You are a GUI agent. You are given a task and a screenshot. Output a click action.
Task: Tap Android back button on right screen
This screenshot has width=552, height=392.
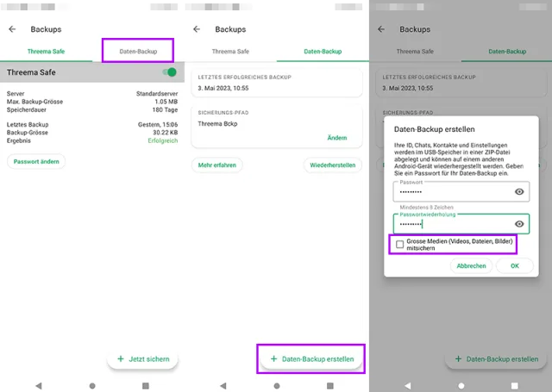(x=408, y=386)
